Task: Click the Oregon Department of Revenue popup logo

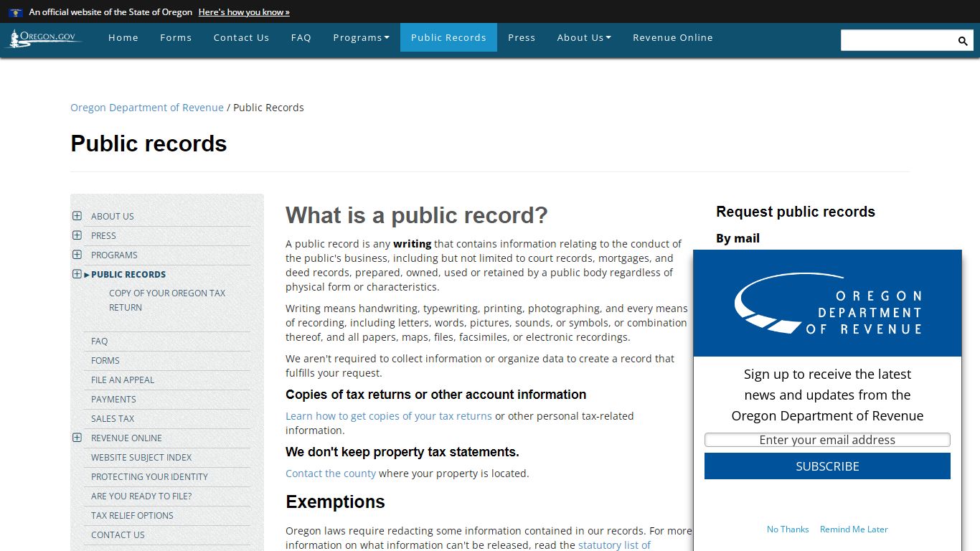Action: [x=827, y=303]
